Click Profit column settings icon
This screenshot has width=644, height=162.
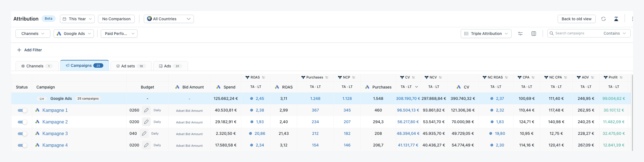(x=621, y=77)
